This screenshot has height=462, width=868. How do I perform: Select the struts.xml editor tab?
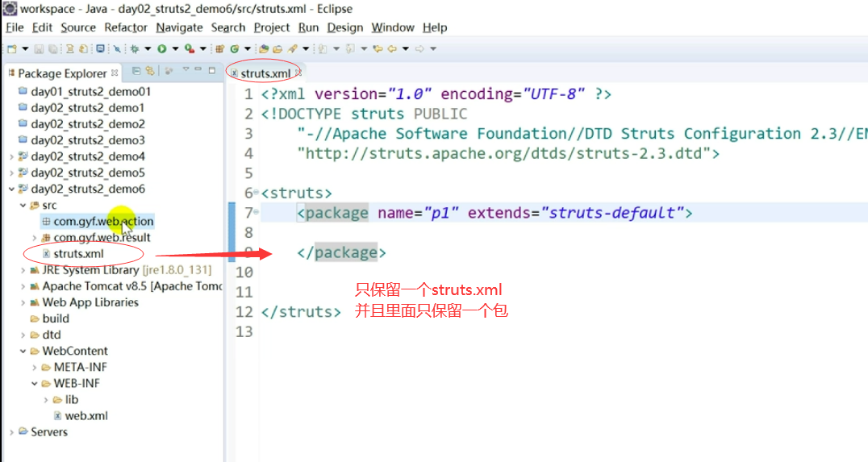(x=265, y=73)
